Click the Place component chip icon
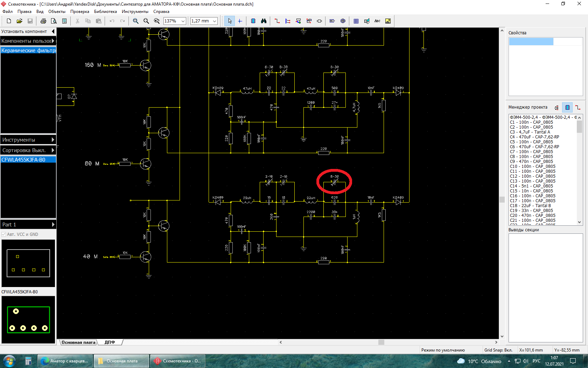The width and height of the screenshot is (588, 368). coord(253,21)
